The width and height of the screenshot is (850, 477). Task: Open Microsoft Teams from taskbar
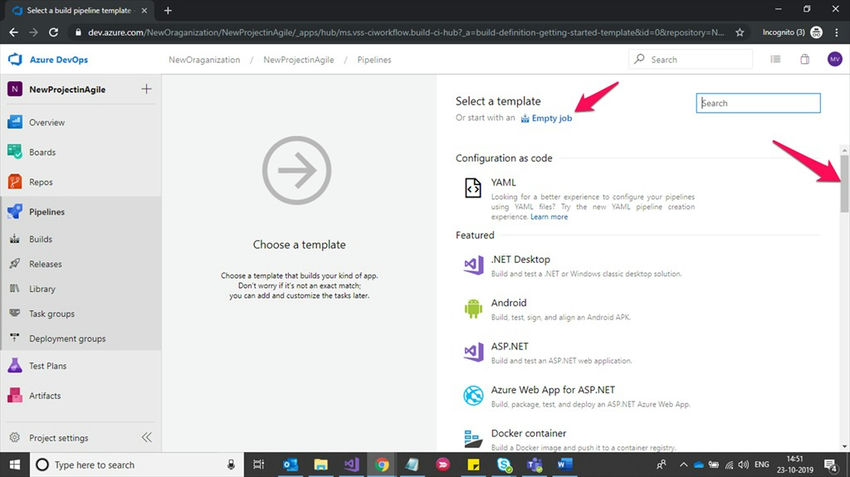point(535,465)
